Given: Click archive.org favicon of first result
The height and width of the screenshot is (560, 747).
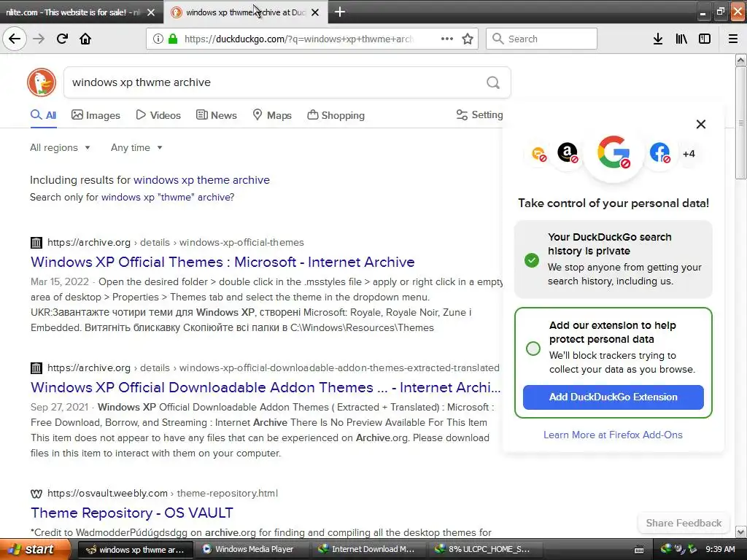Looking at the screenshot, I should [36, 242].
